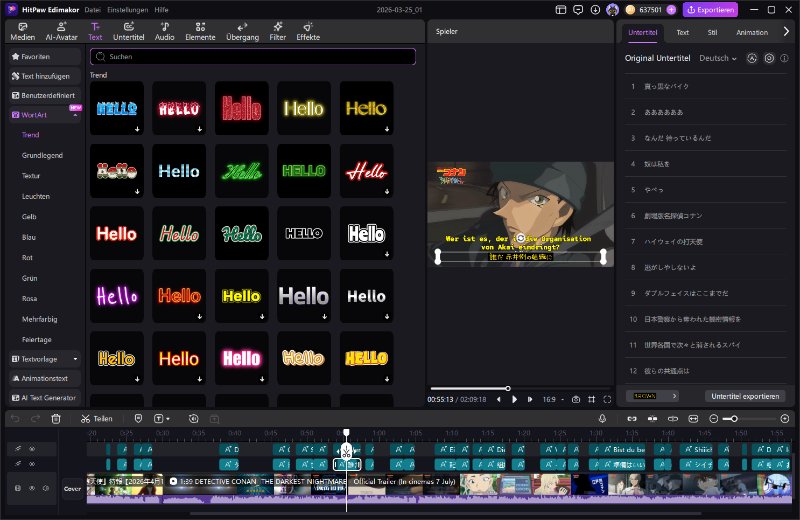Click the Exportieren button
800x520 pixels.
(710, 10)
